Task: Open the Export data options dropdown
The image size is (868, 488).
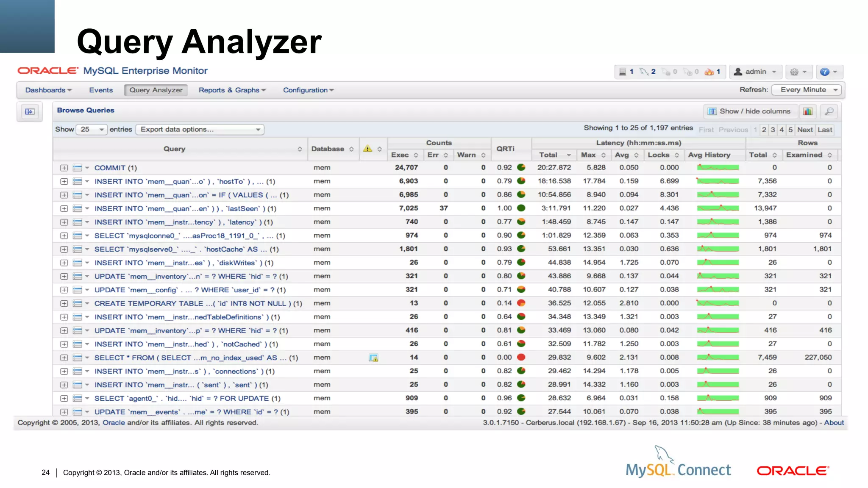Action: [200, 130]
